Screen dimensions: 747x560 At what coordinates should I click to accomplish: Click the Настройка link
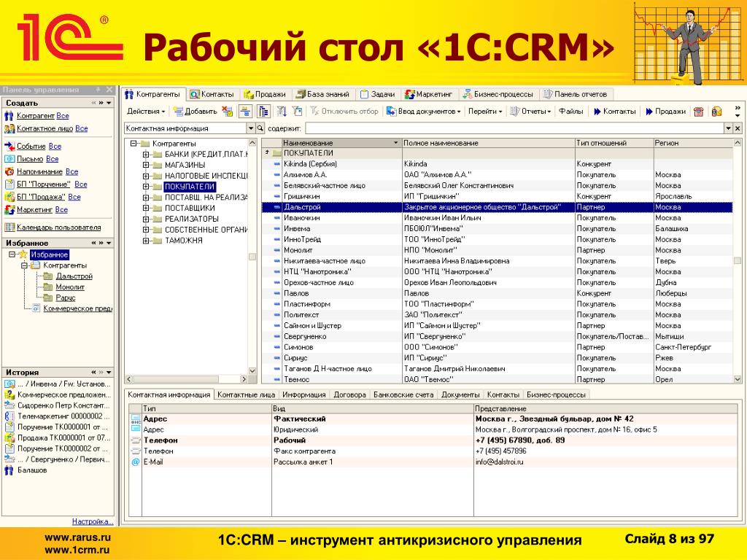pos(93,521)
